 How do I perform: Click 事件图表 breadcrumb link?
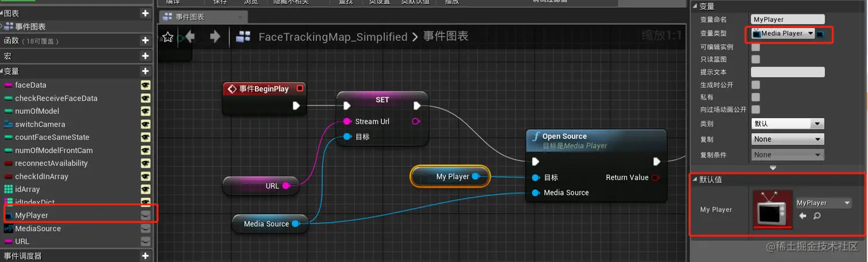pos(445,37)
